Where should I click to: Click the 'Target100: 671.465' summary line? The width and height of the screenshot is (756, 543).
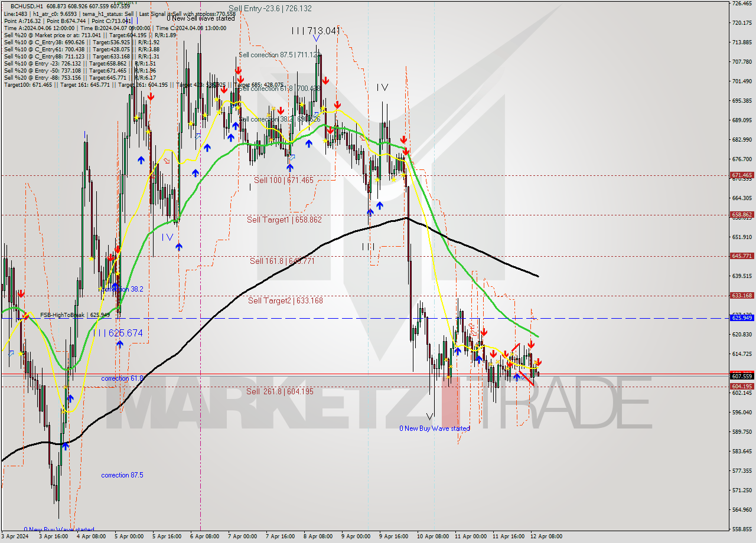point(144,85)
